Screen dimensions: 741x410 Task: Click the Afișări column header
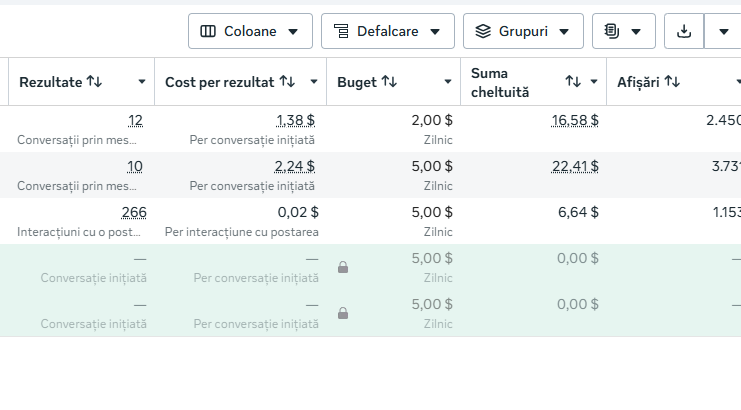(674, 82)
